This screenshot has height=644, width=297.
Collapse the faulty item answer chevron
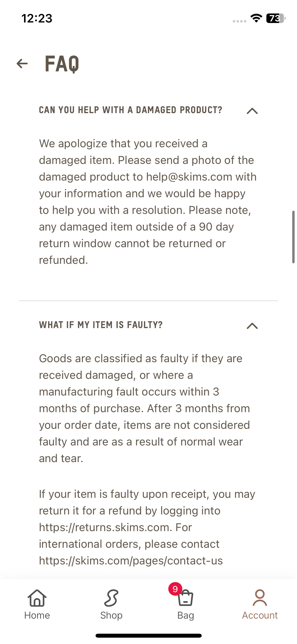[x=252, y=326]
